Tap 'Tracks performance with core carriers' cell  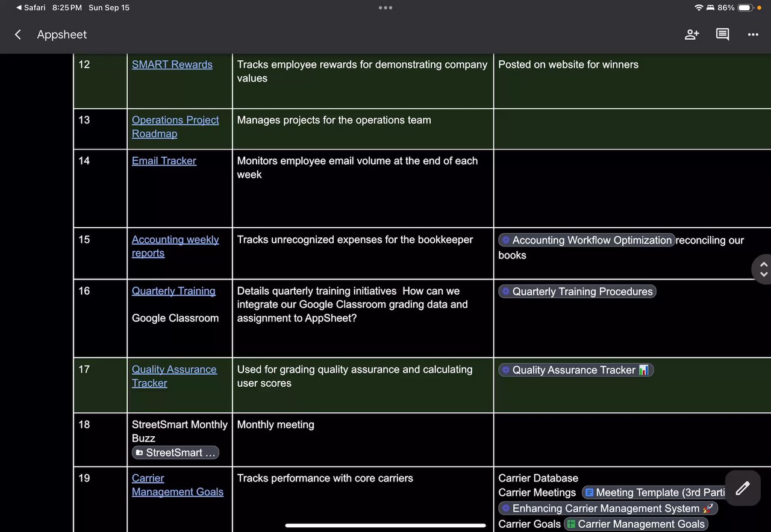363,499
